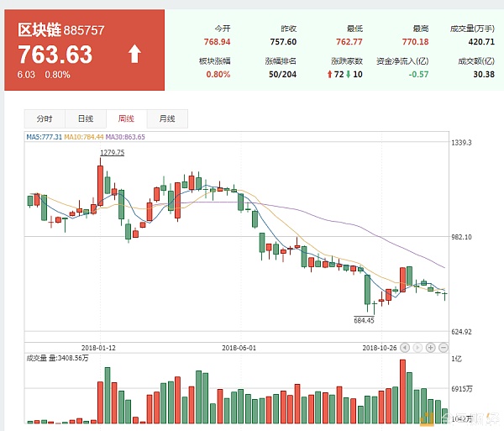The height and width of the screenshot is (431, 504).
Task: Click the white up arrow in red panel
Action: click(134, 54)
